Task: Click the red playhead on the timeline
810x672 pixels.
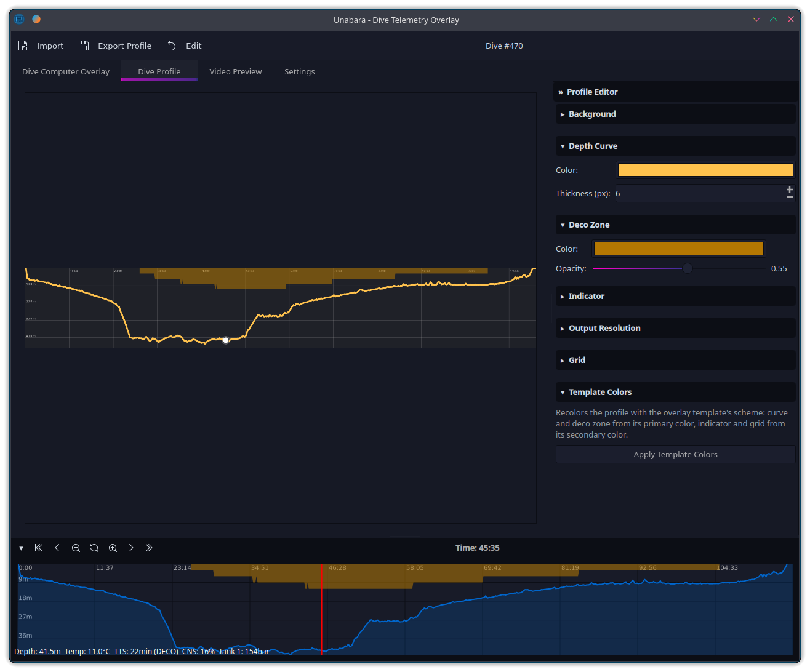Action: coord(321,608)
